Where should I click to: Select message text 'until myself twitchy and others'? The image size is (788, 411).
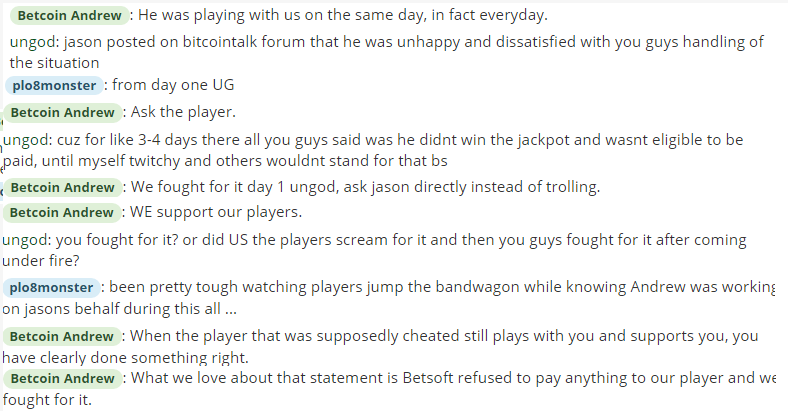coord(225,161)
